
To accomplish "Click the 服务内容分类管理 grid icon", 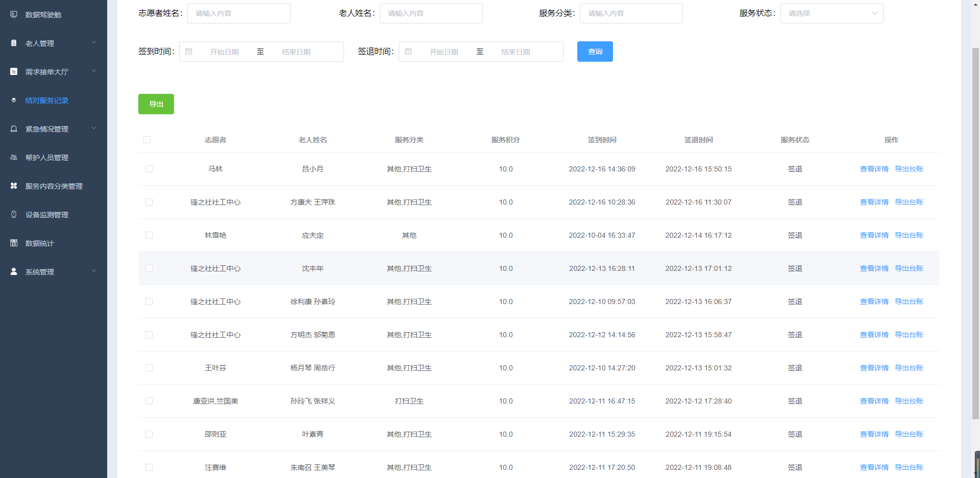I will (x=14, y=186).
